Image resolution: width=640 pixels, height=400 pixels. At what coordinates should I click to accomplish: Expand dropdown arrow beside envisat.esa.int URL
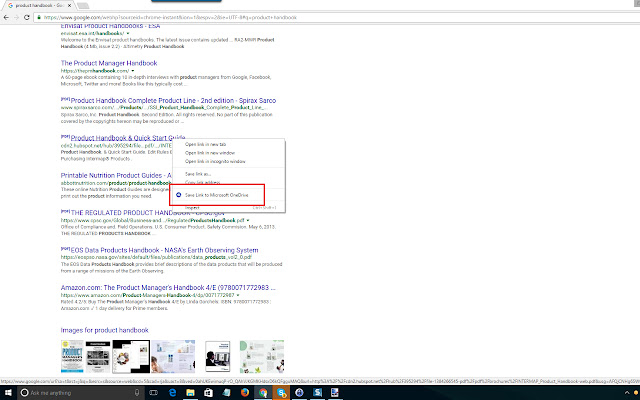click(128, 33)
